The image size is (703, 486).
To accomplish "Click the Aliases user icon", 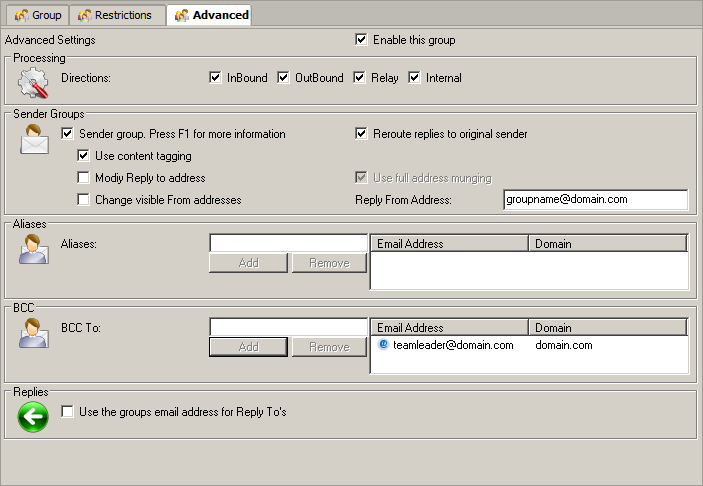I will pyautogui.click(x=34, y=249).
